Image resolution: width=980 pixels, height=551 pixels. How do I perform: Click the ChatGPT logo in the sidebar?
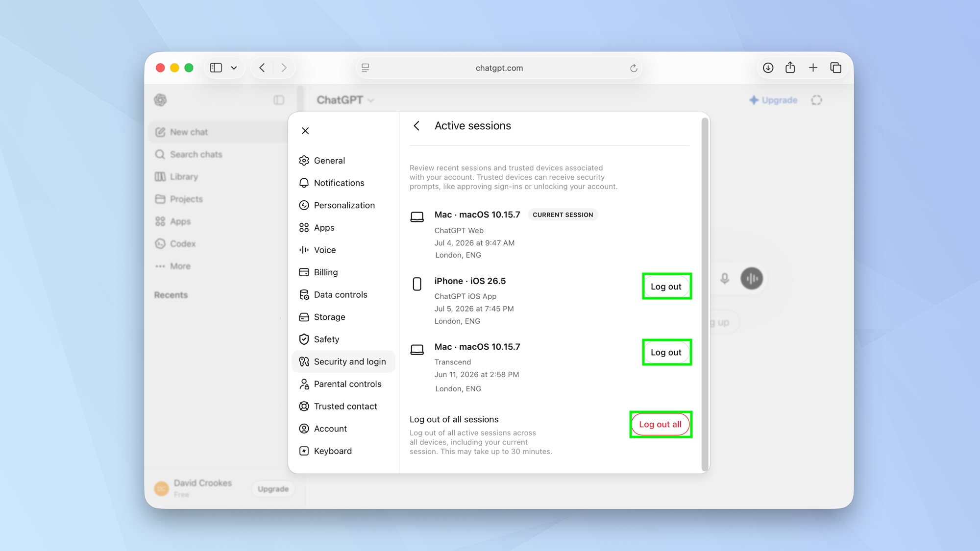point(160,100)
